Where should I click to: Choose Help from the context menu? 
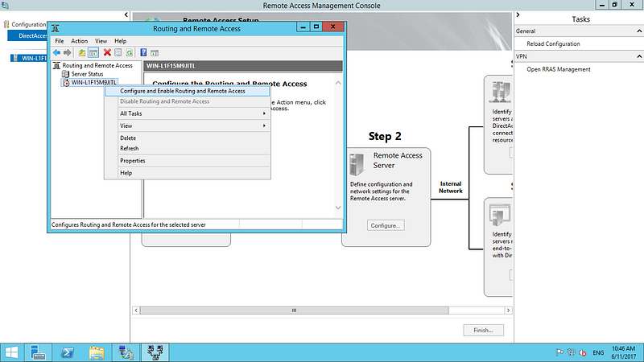click(188, 173)
